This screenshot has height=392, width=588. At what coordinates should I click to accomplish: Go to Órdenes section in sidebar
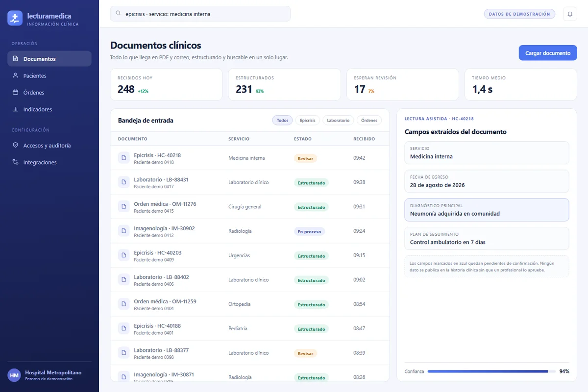tap(49, 92)
